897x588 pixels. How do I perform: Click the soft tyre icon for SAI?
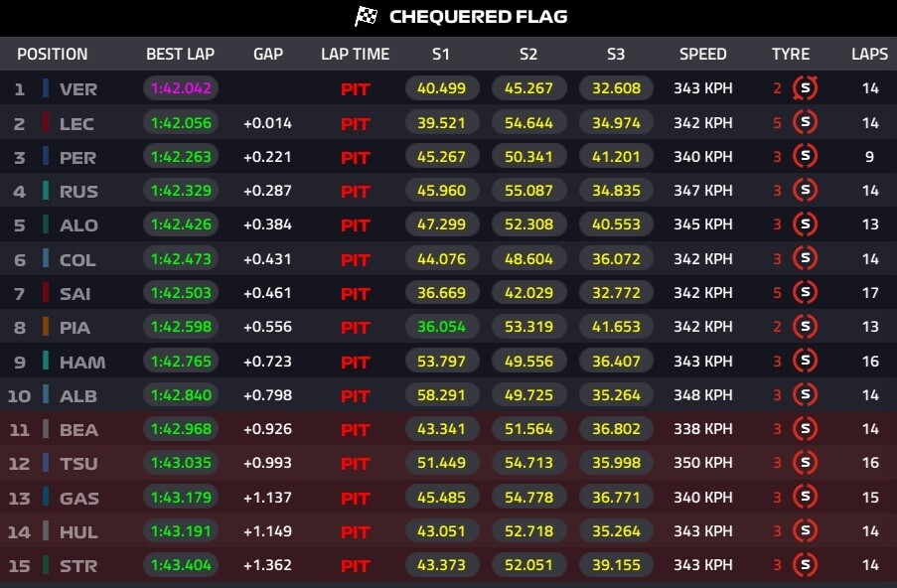click(x=806, y=293)
